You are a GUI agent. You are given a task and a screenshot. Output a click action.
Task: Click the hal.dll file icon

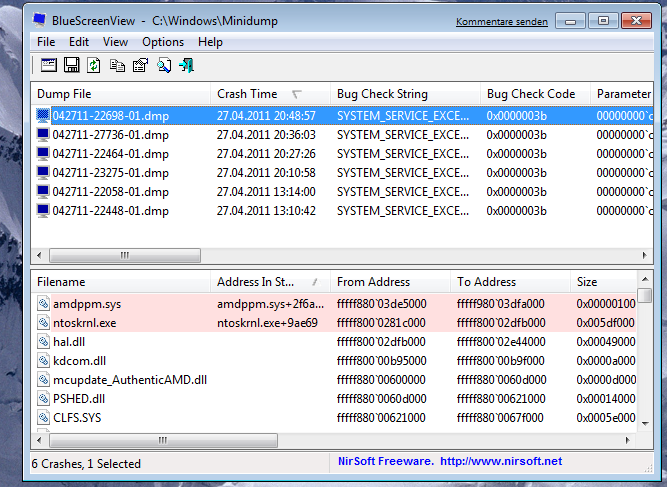pyautogui.click(x=43, y=342)
